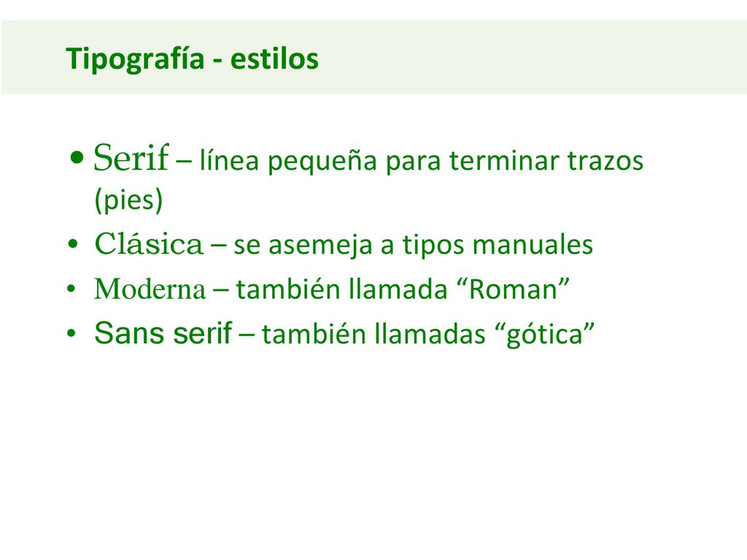Click the bullet dot before "Serif"
The height and width of the screenshot is (560, 747).
76,157
